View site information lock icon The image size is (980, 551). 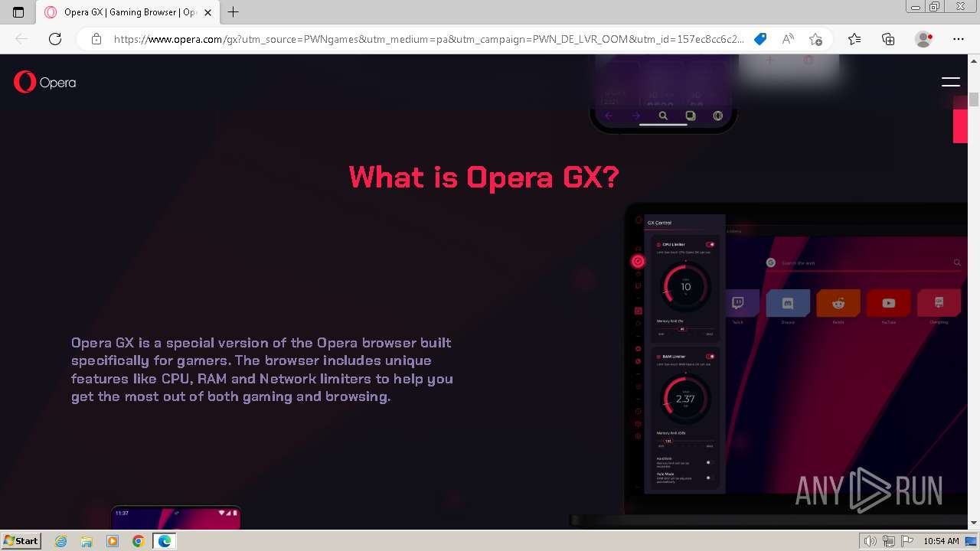tap(96, 39)
